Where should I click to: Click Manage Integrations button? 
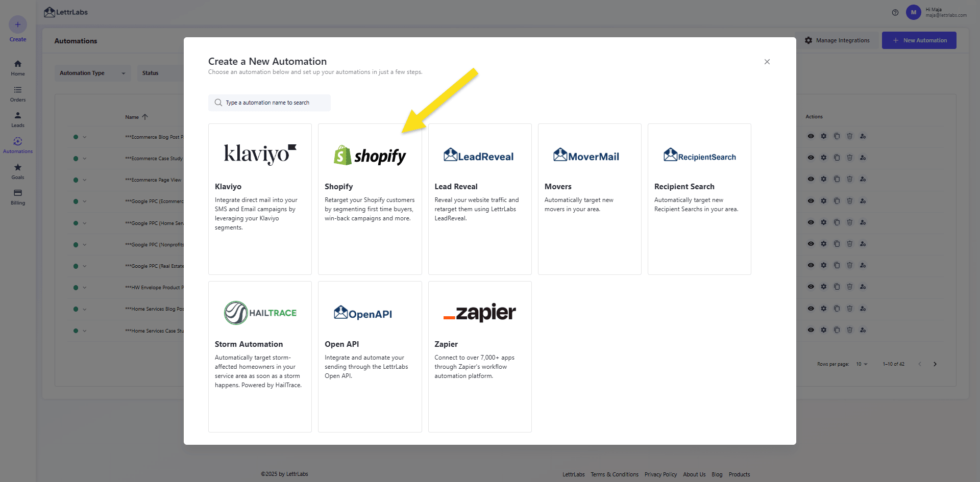point(838,40)
